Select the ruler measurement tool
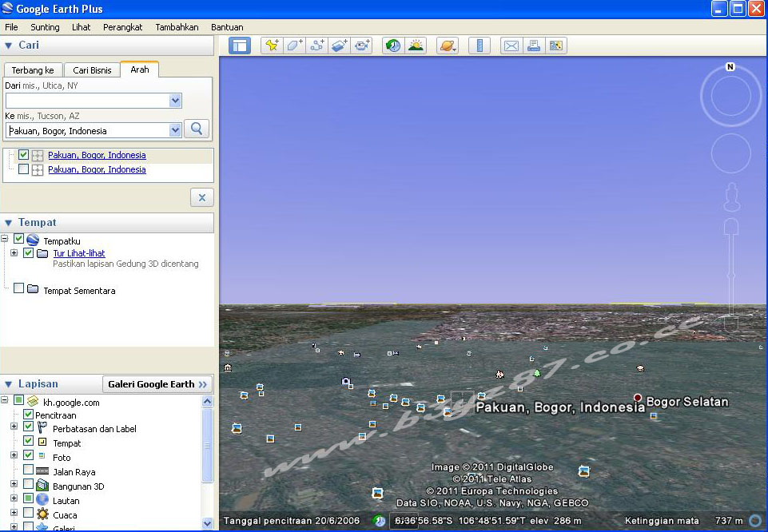768x532 pixels. (480, 46)
